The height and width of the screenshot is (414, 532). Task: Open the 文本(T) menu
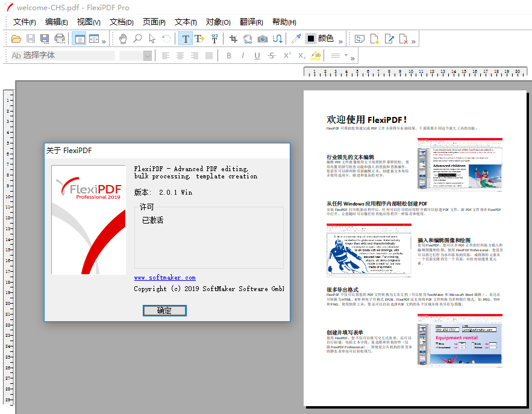coord(186,22)
